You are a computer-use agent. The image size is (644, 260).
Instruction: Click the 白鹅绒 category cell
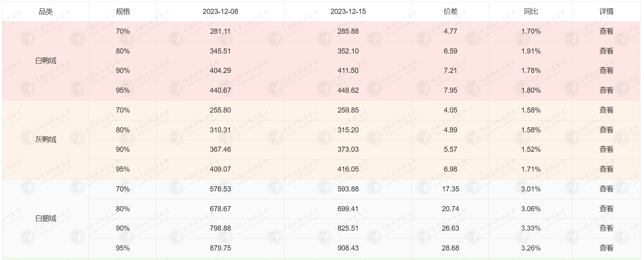(x=46, y=218)
